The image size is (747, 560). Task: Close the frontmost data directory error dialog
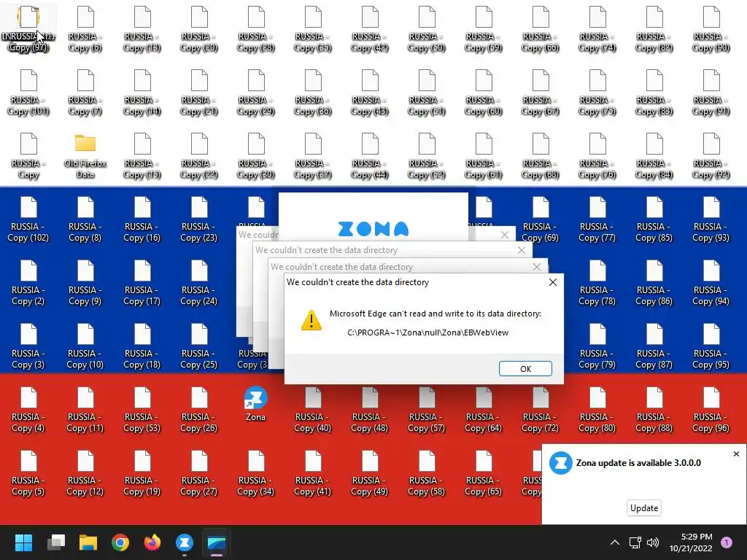553,282
